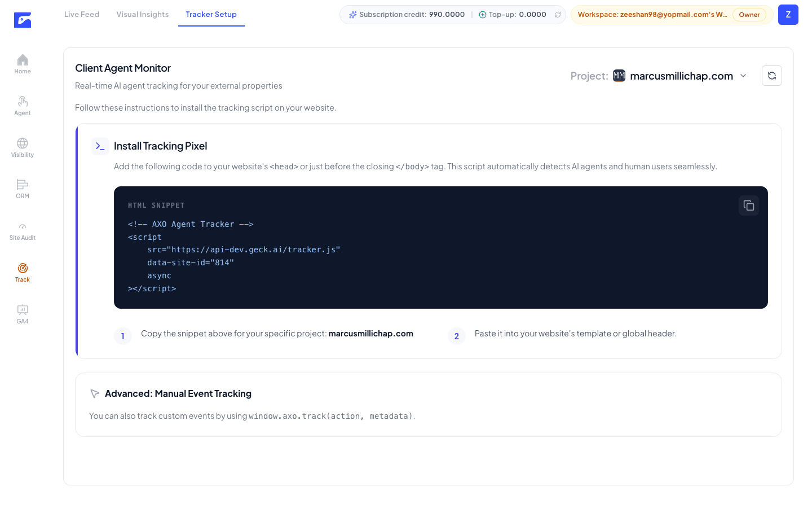Click the refresh button next to Project

[772, 76]
